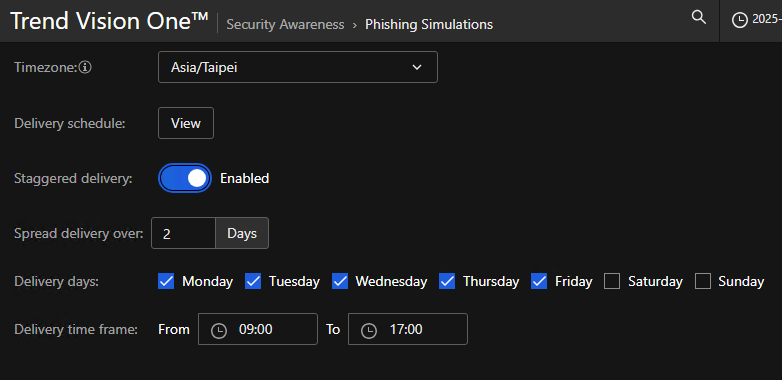The height and width of the screenshot is (380, 782).
Task: Click the search magnifier icon
Action: click(699, 18)
